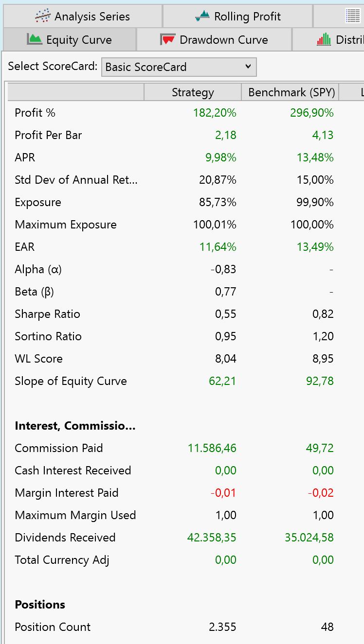Select the Alpha (α) row label

tap(38, 269)
